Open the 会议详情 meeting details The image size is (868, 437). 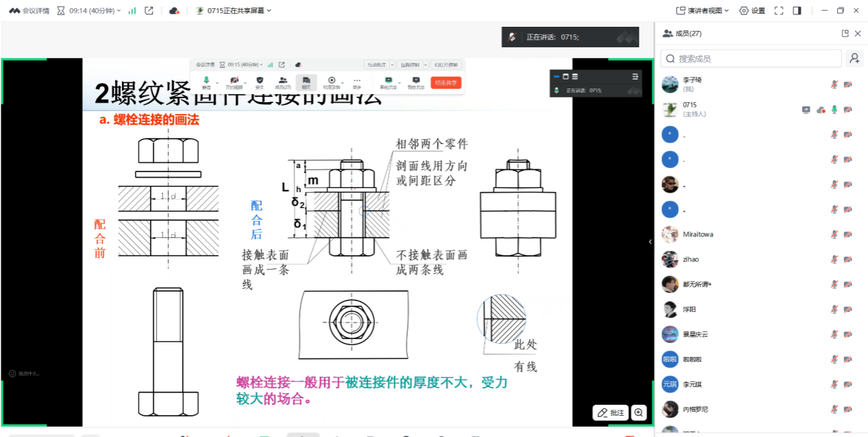tap(29, 10)
